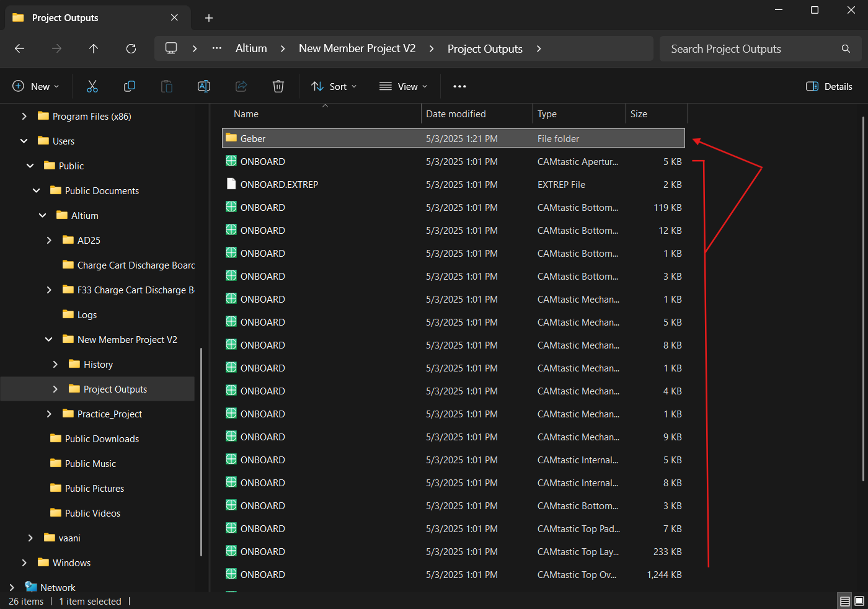Open the Sort dropdown menu
Screen dimensions: 868x609
(x=334, y=86)
